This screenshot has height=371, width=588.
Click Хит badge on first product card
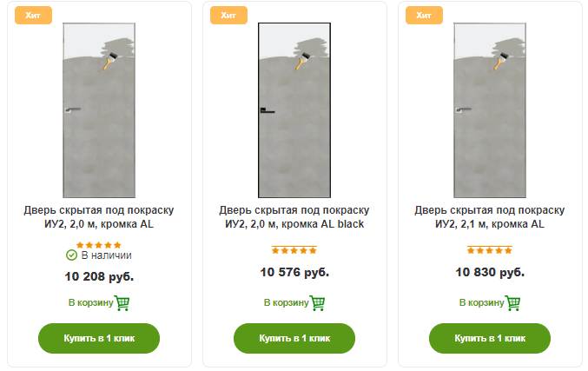[x=33, y=16]
